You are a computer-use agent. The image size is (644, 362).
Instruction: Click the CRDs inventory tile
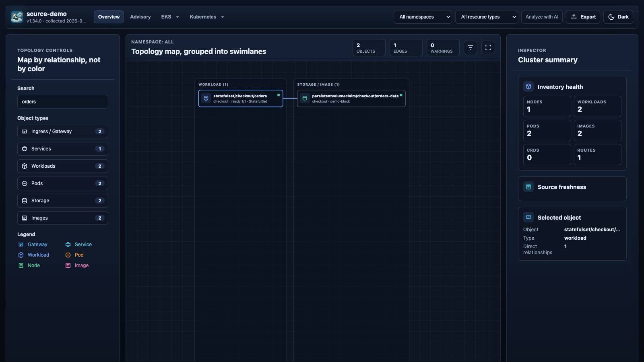point(547,154)
